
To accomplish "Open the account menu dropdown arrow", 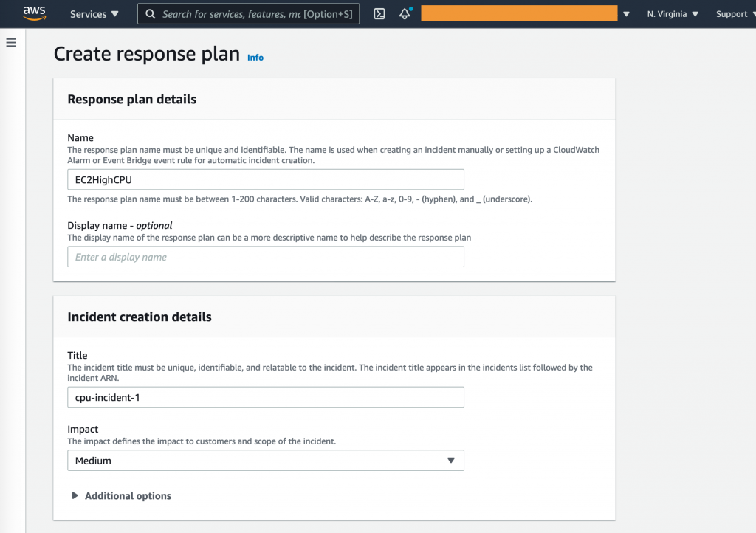I will click(626, 13).
